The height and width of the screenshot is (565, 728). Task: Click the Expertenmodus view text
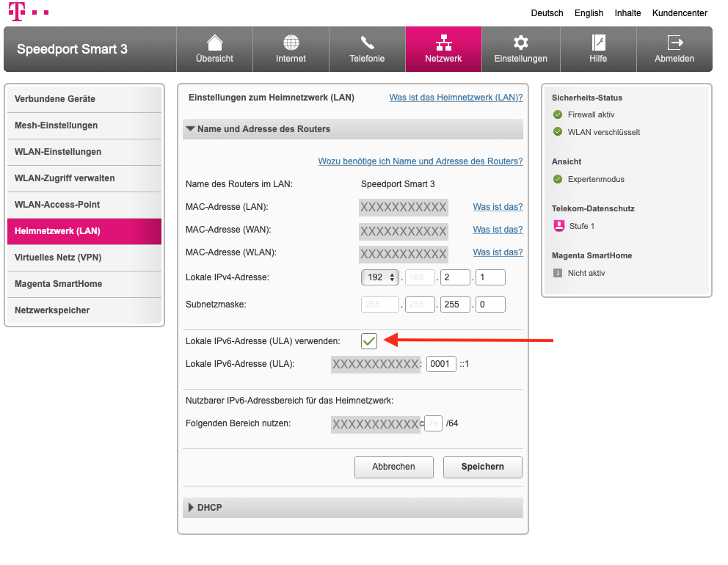(596, 179)
